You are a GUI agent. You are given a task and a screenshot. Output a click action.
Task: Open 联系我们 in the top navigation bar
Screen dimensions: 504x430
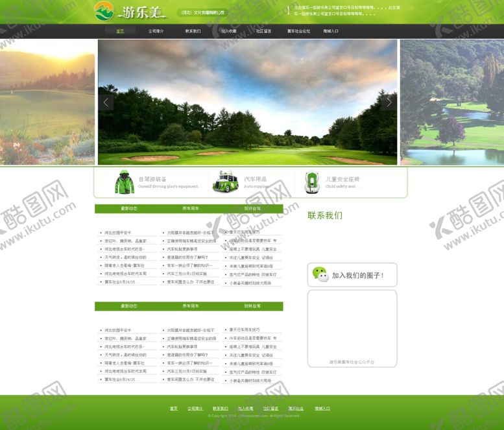tap(193, 31)
